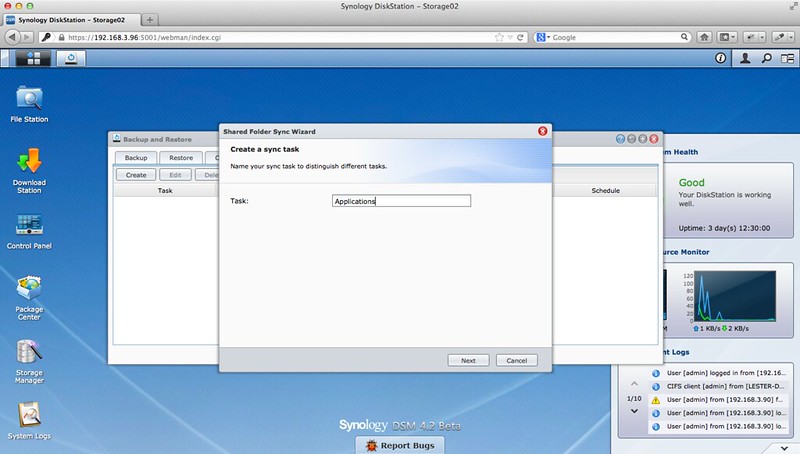Click browser back navigation arrow
Image resolution: width=800 pixels, height=454 pixels.
coord(12,37)
